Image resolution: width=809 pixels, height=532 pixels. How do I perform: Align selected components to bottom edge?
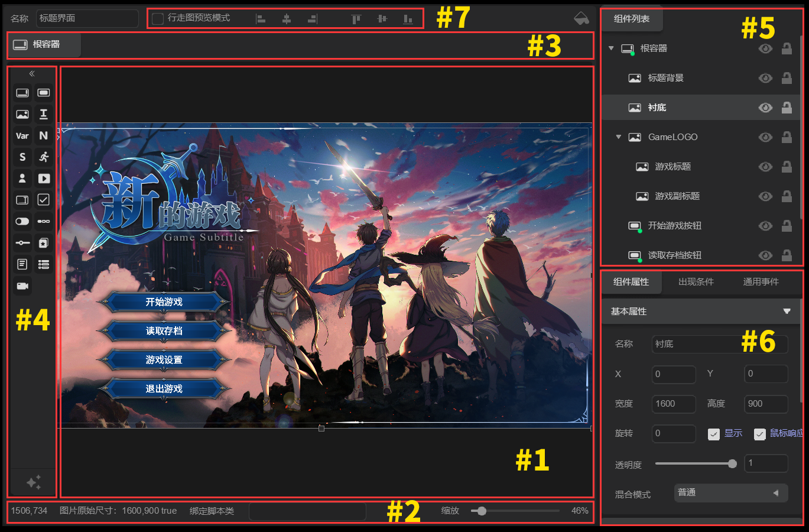[408, 19]
